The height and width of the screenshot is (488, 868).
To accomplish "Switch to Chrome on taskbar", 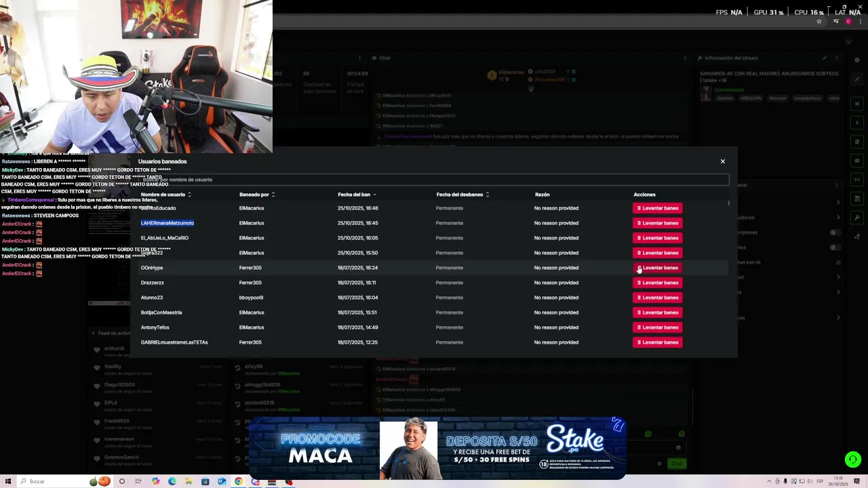I will (x=238, y=481).
